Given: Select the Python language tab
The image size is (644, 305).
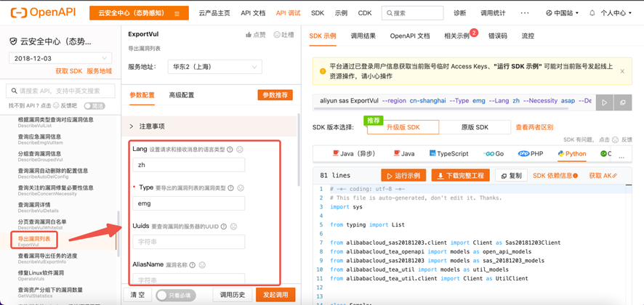Looking at the screenshot, I should (x=572, y=154).
